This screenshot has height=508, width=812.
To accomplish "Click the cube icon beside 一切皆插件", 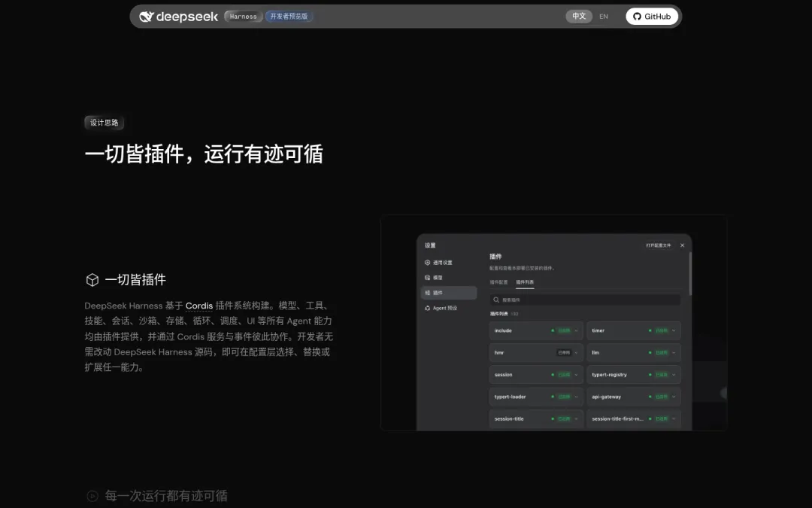I will point(92,280).
